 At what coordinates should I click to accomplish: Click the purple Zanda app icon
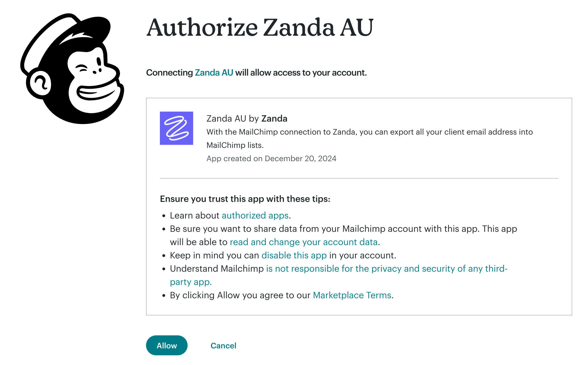[176, 128]
